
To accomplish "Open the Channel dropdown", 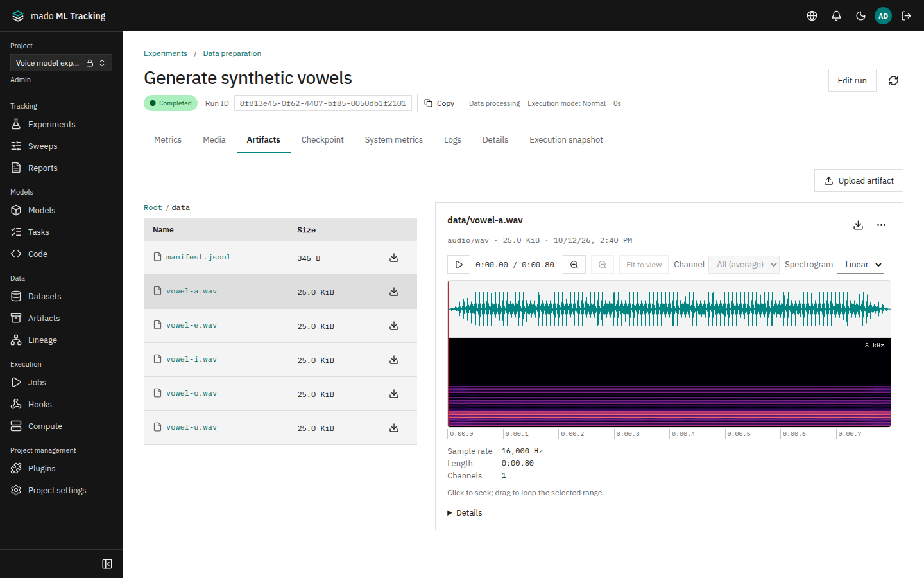I will tap(744, 265).
